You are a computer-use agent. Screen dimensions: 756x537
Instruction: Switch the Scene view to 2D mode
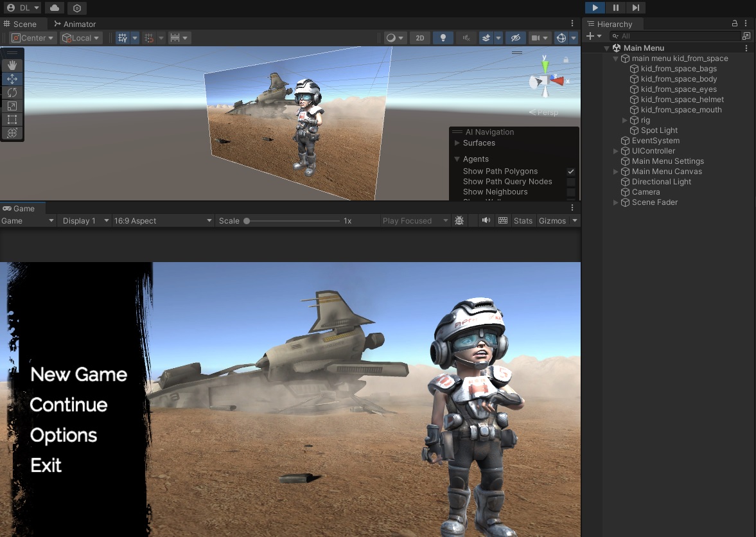click(419, 38)
